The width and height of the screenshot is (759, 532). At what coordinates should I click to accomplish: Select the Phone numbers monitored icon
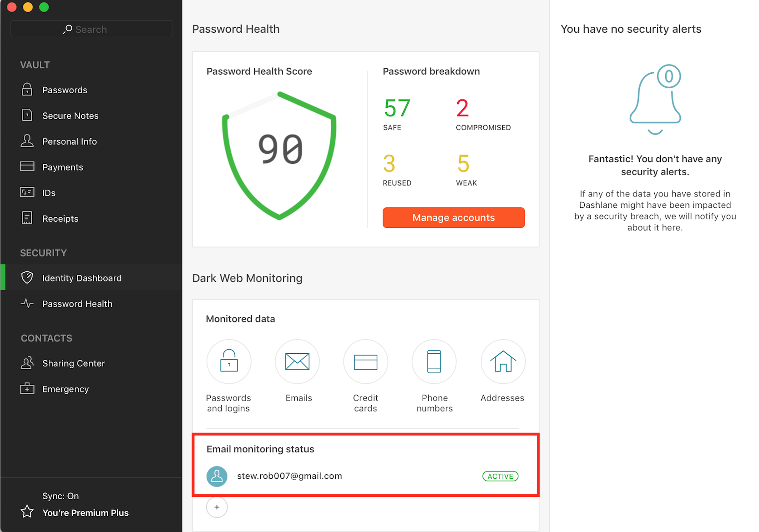coord(434,361)
